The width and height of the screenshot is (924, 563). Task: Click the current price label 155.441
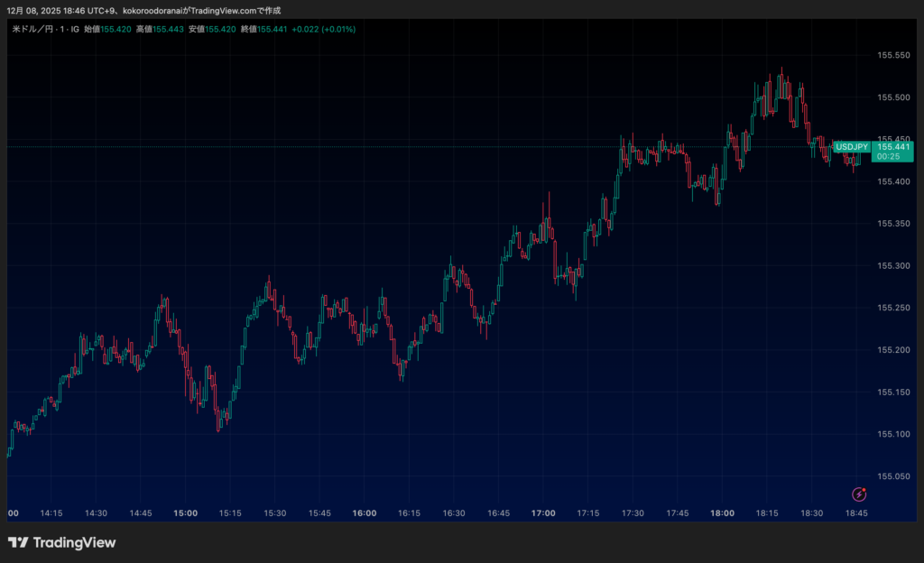(x=894, y=146)
